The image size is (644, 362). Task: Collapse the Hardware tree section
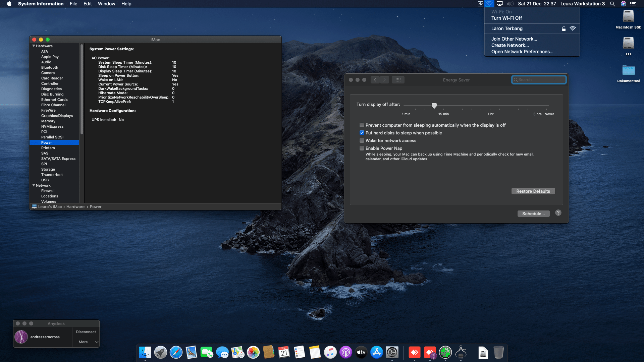click(34, 46)
